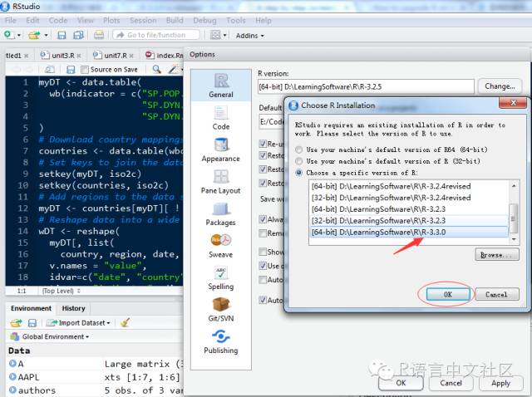Viewport: 532px width, 397px height.
Task: Click the Browse... button
Action: [497, 255]
